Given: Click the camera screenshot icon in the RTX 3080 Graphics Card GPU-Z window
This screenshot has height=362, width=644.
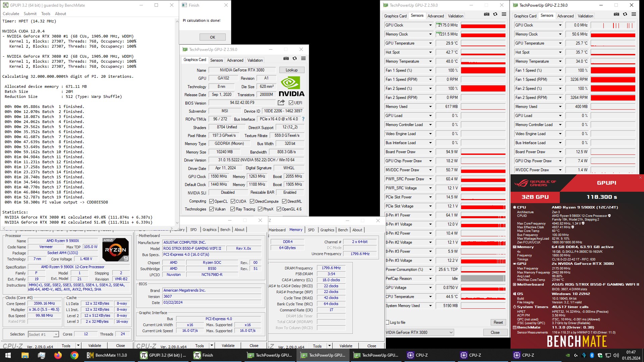Looking at the screenshot, I should (286, 58).
